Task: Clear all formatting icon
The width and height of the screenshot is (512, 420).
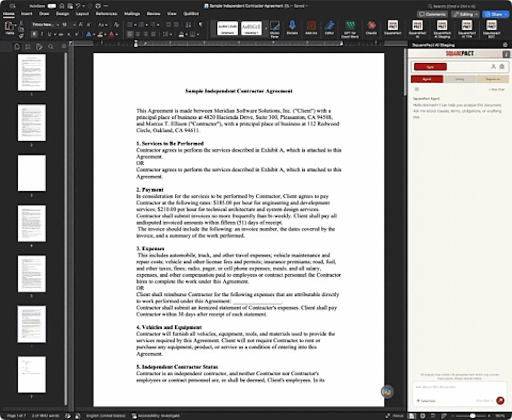Action: click(116, 25)
